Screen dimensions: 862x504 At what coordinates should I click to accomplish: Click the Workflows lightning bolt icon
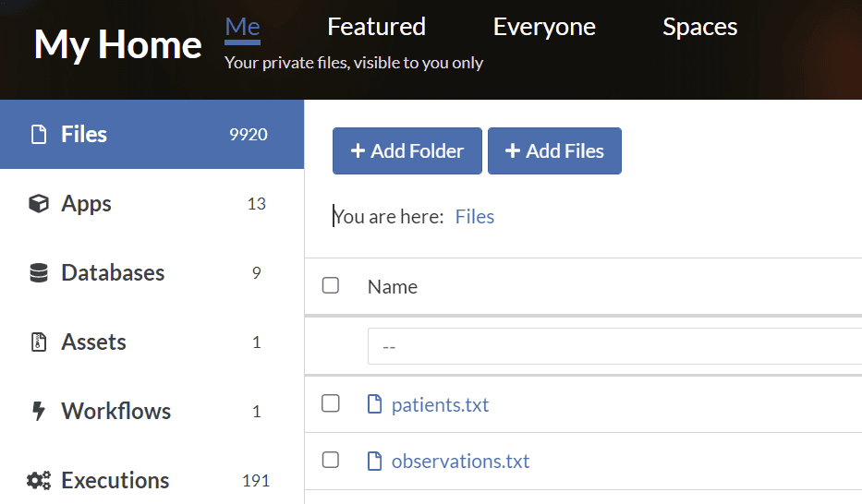click(39, 412)
